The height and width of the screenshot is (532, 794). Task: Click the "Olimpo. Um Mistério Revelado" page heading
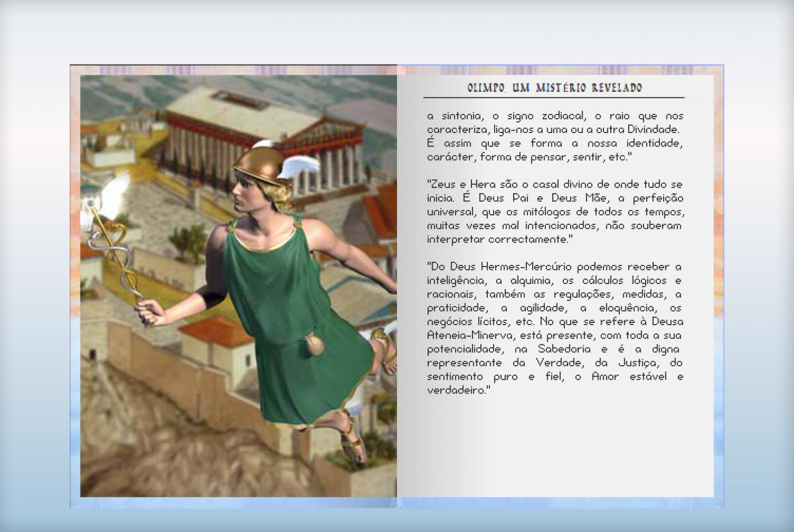pyautogui.click(x=554, y=88)
